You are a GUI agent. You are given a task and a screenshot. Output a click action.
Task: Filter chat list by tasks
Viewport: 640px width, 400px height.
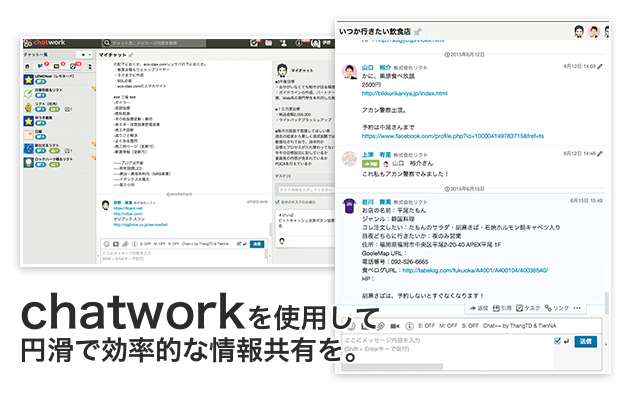73,66
